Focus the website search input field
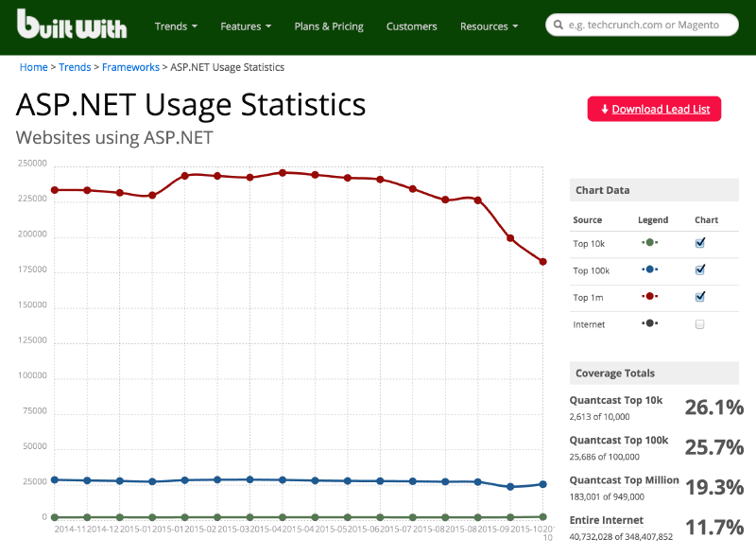756x556 pixels. pyautogui.click(x=643, y=25)
